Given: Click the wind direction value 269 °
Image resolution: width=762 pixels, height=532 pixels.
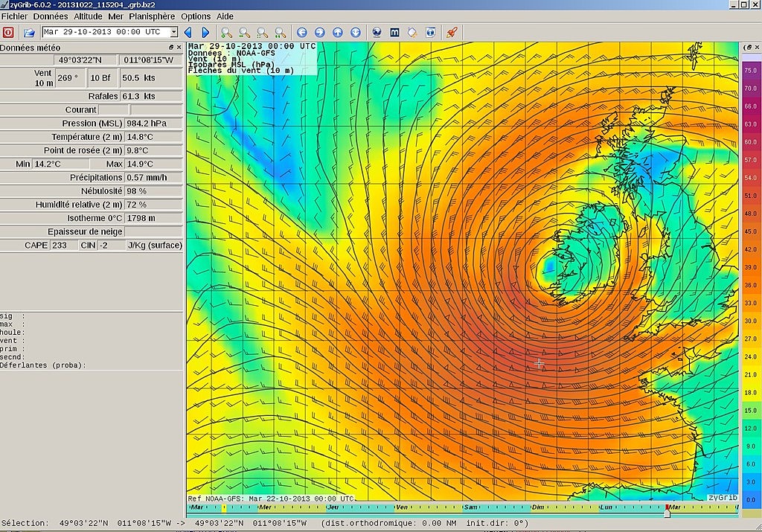Looking at the screenshot, I should coord(71,77).
